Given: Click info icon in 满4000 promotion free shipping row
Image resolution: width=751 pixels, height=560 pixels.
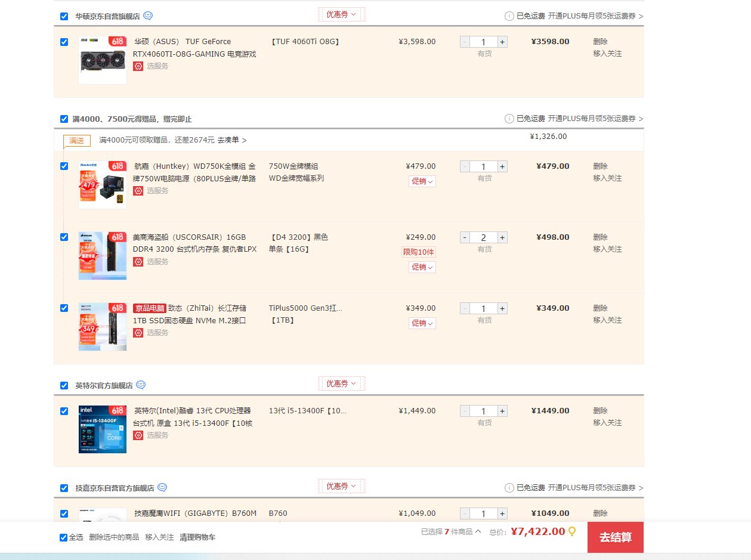Looking at the screenshot, I should point(509,119).
